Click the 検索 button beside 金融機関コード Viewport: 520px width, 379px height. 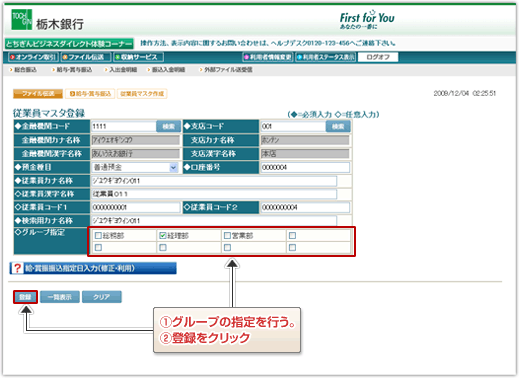click(x=168, y=127)
